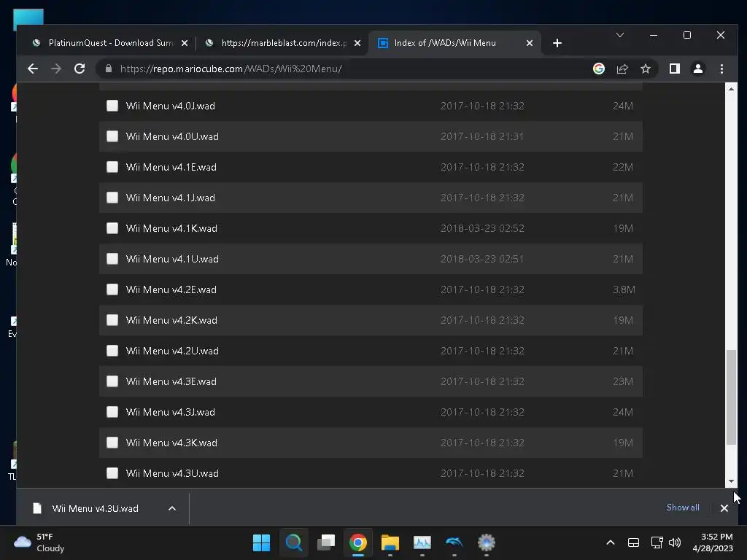This screenshot has width=747, height=560.
Task: Check the box for Wii Menu v4.3U.wad
Action: [x=112, y=472]
